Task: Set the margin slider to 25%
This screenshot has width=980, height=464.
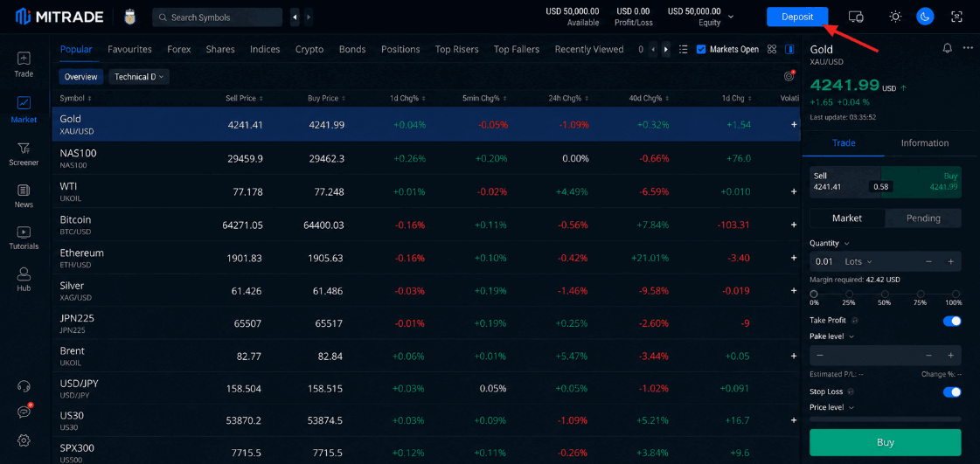Action: tap(849, 294)
